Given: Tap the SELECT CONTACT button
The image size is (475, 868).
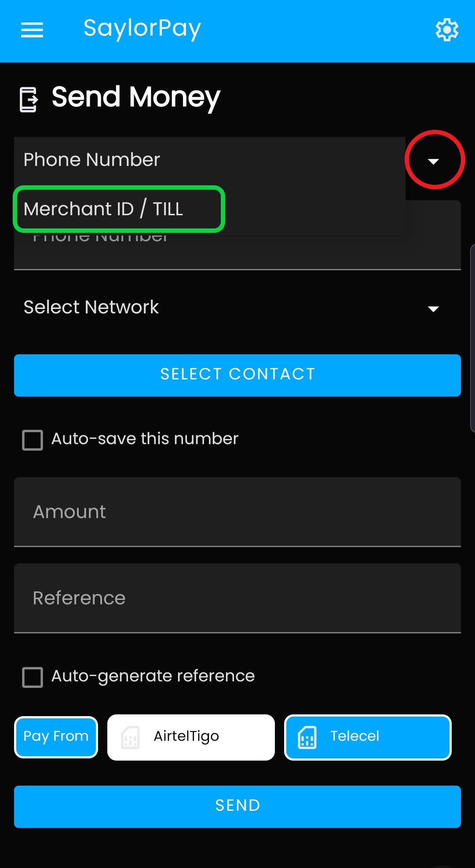Looking at the screenshot, I should [x=237, y=375].
